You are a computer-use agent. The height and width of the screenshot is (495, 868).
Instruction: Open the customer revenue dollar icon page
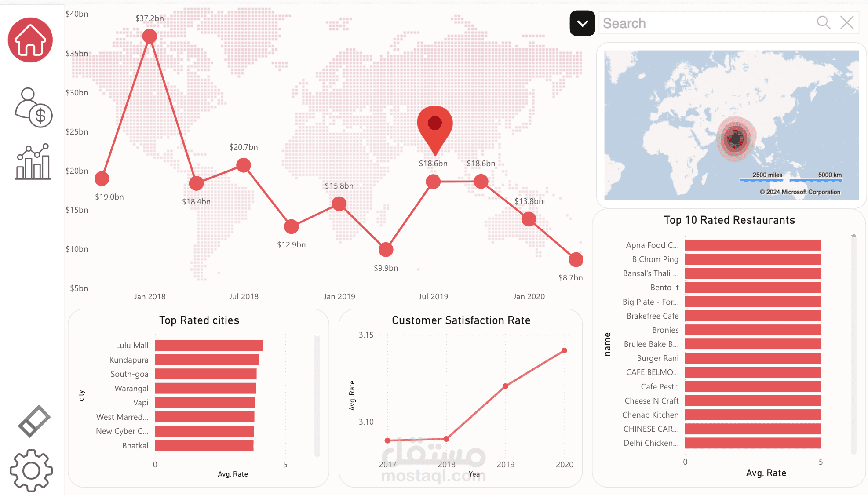(34, 108)
